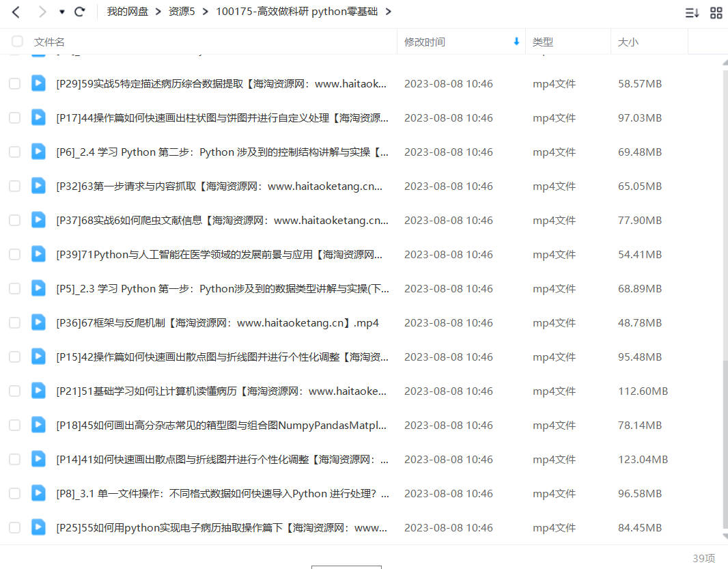Select file name [P36]67框架与反爬机制
Screen dimensions: 728x569
tap(217, 323)
